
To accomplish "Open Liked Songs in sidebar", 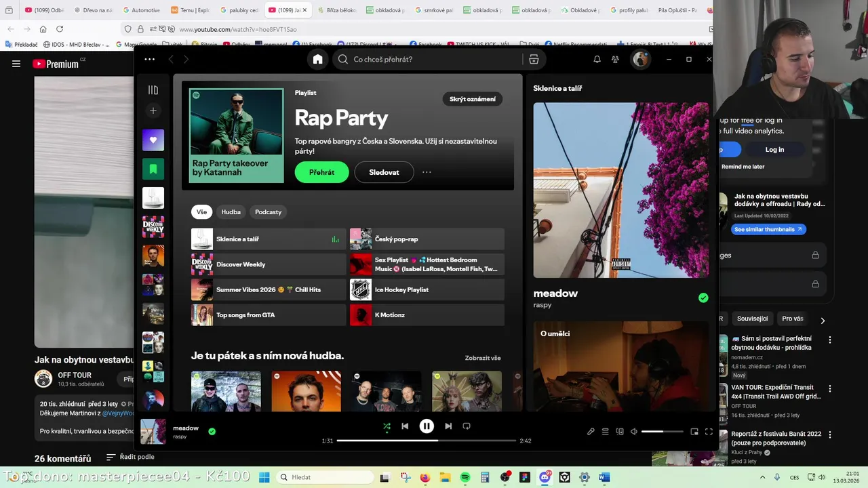I will tap(153, 140).
